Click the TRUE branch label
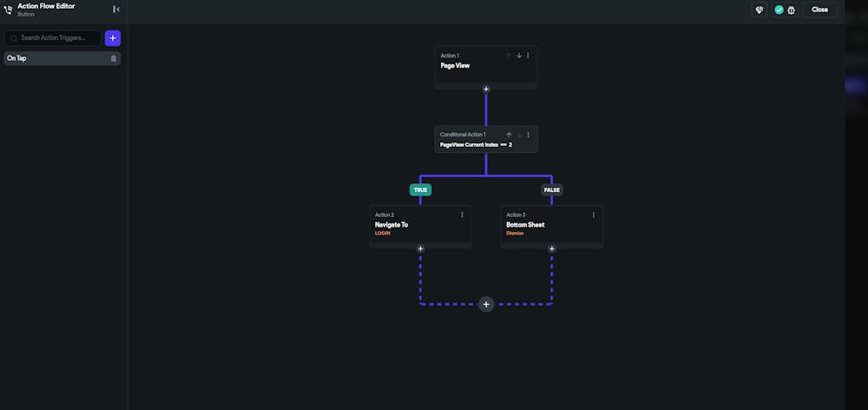The height and width of the screenshot is (410, 868). (421, 190)
